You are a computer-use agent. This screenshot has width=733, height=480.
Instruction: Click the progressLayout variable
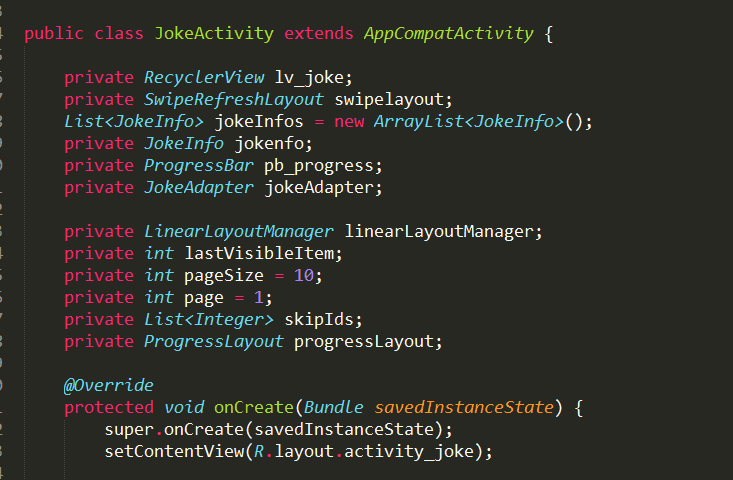coord(364,341)
